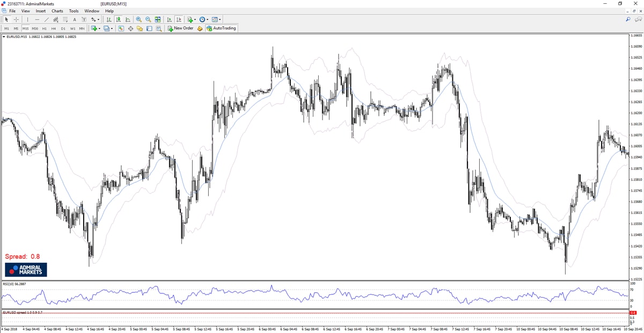Switch timeframe to M30

[35, 28]
